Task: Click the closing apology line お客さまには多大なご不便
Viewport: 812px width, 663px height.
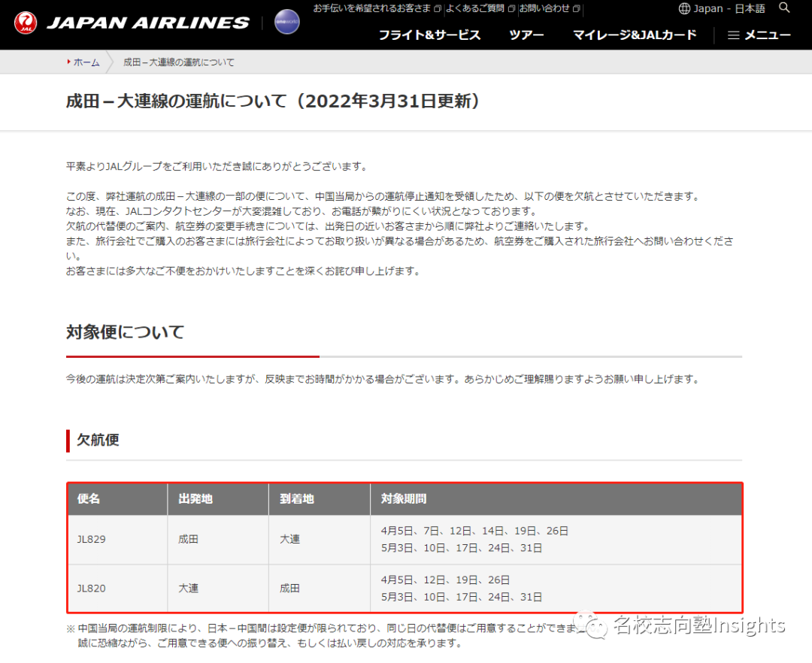Action: click(244, 271)
